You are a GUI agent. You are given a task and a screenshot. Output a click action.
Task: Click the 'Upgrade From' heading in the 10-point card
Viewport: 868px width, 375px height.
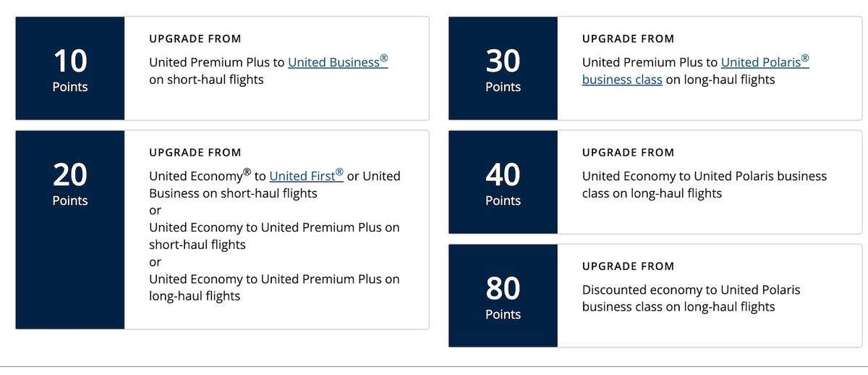[x=195, y=38]
